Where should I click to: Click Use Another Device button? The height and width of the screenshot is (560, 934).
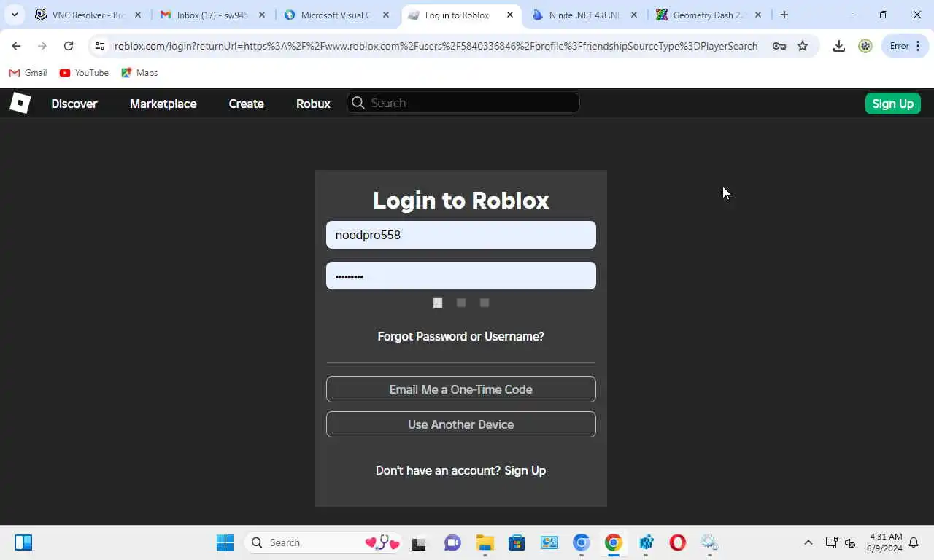(x=460, y=424)
